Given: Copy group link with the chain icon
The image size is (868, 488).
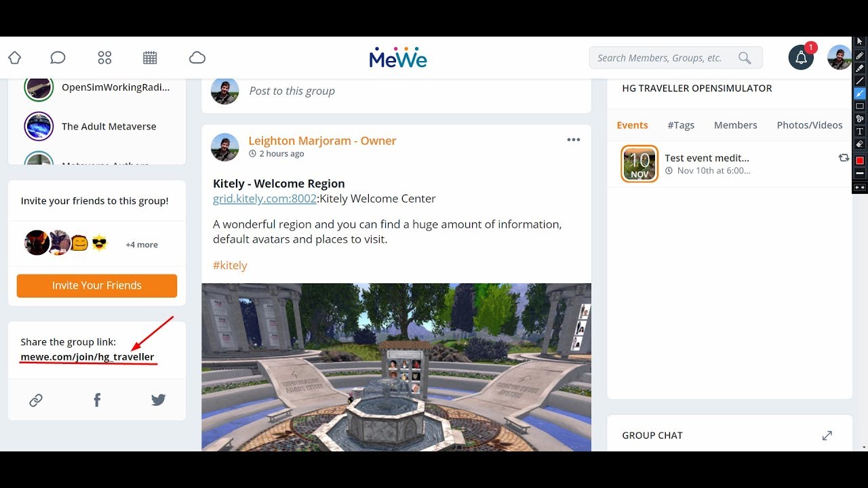Looking at the screenshot, I should pyautogui.click(x=36, y=401).
